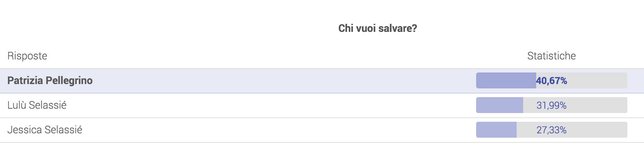
Task: Click filled purple part of Lulù's bar
Action: click(499, 105)
